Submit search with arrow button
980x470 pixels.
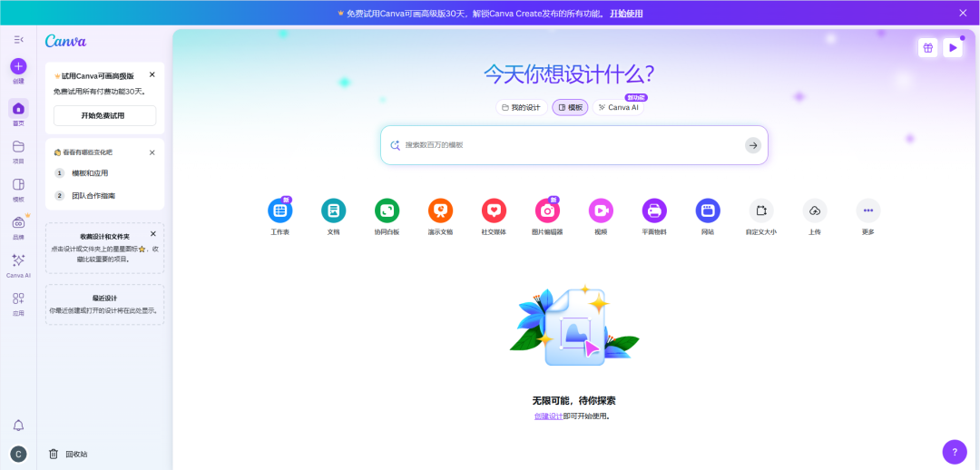pos(753,145)
